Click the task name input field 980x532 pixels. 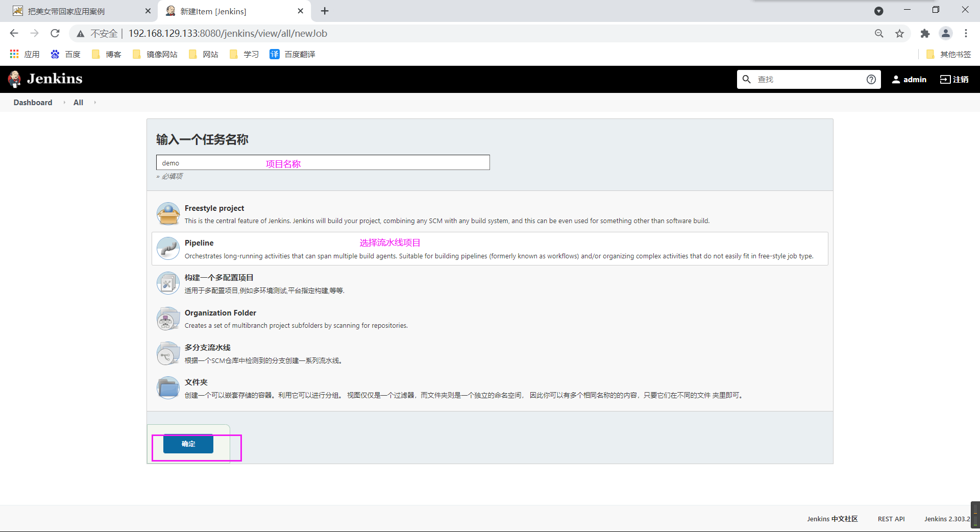(323, 163)
